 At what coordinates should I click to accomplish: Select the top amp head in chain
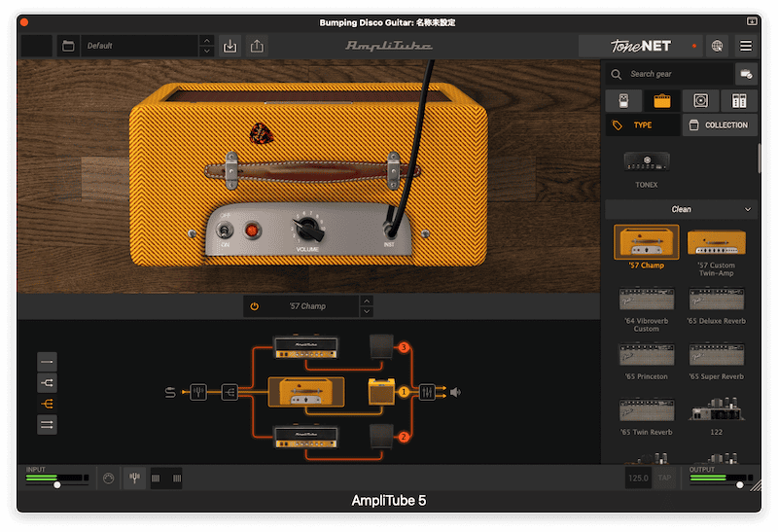pos(306,347)
